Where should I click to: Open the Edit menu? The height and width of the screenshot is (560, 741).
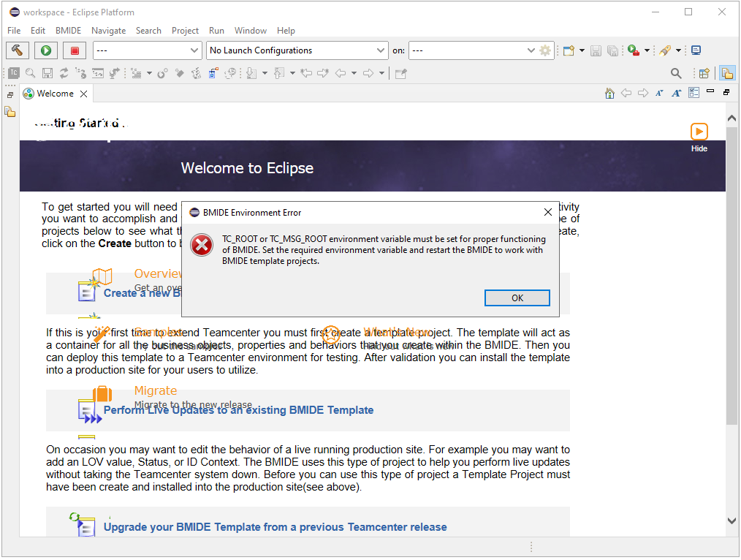[38, 31]
